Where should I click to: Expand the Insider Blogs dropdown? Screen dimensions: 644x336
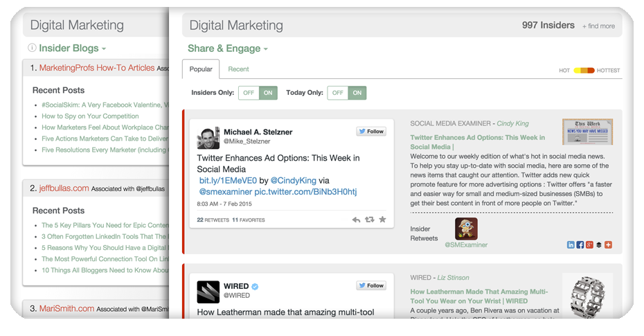72,48
